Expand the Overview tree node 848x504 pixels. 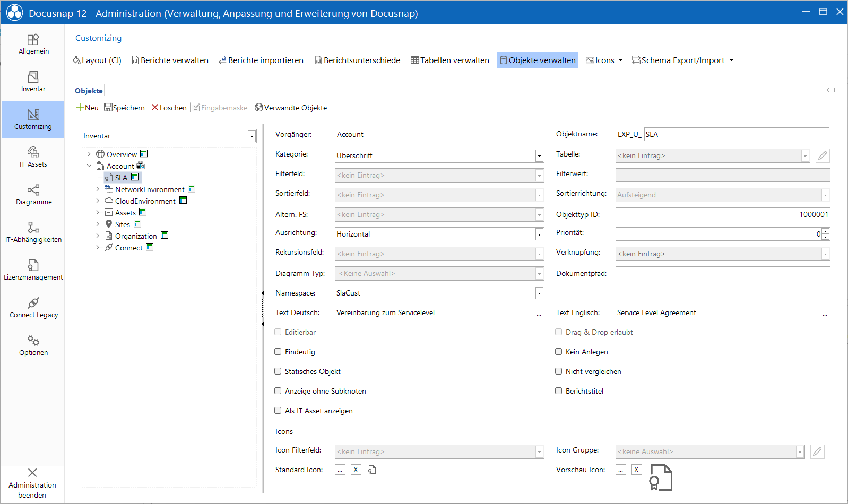pyautogui.click(x=89, y=154)
